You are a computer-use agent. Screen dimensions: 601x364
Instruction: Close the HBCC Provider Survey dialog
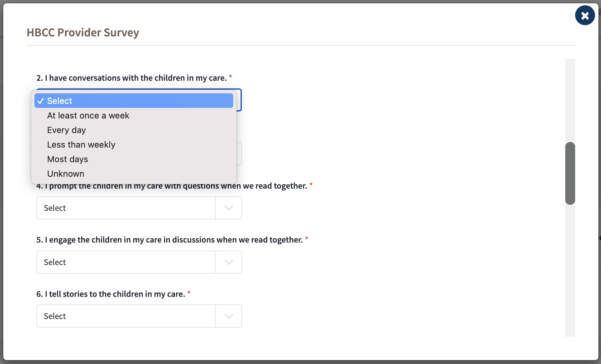585,15
